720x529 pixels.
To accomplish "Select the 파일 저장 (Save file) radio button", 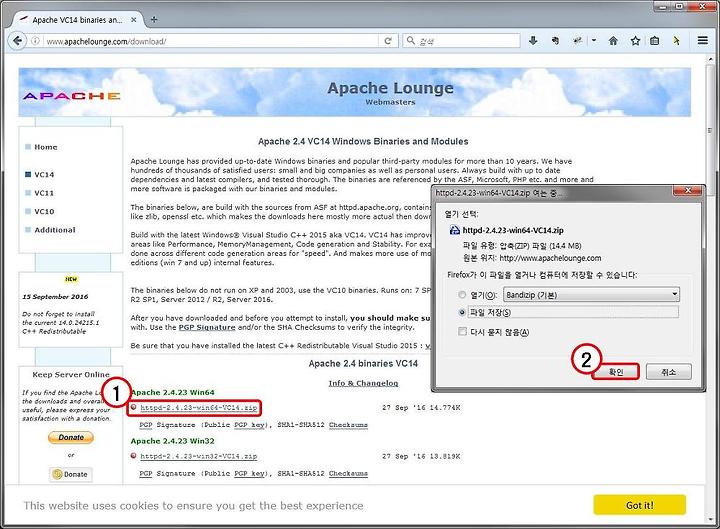I will click(462, 312).
